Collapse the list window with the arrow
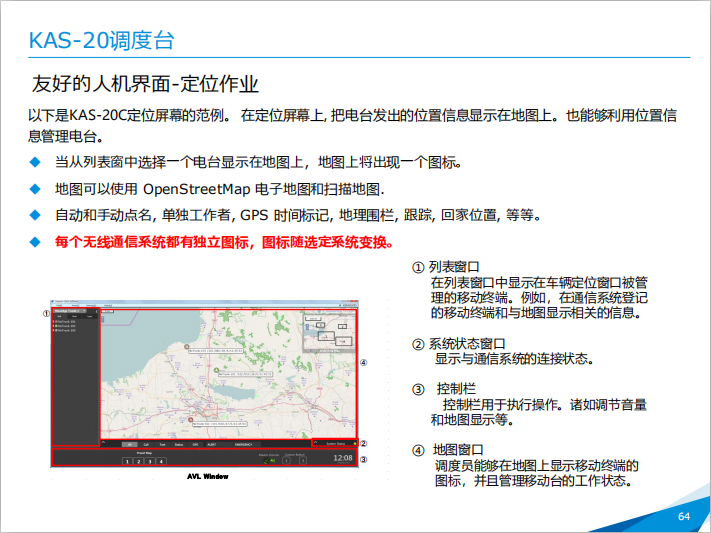The width and height of the screenshot is (711, 533). [x=97, y=312]
